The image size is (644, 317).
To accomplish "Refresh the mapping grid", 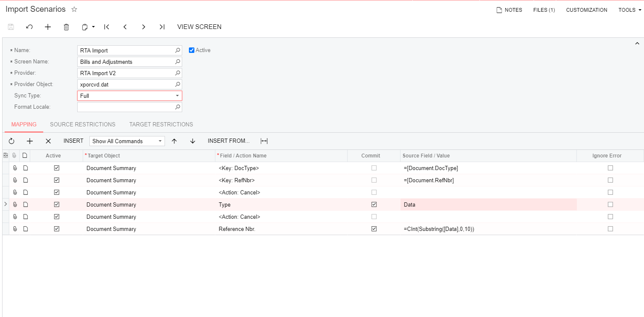I will pos(11,141).
